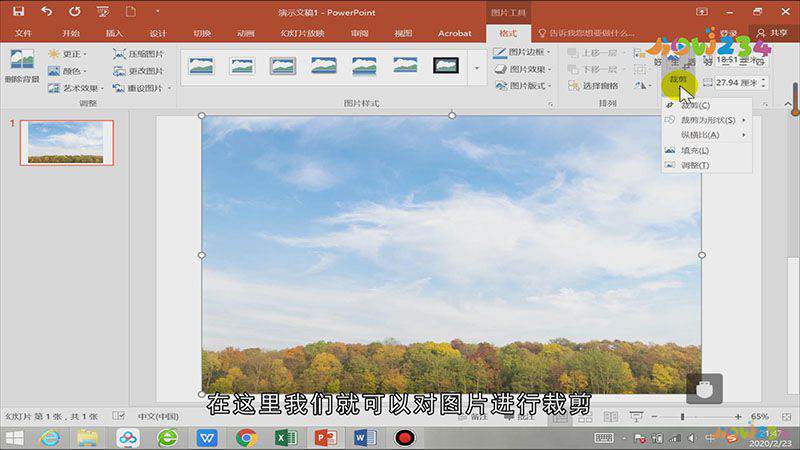The image size is (800, 450).
Task: Click 更改图片 (Change Picture)
Action: [x=139, y=71]
